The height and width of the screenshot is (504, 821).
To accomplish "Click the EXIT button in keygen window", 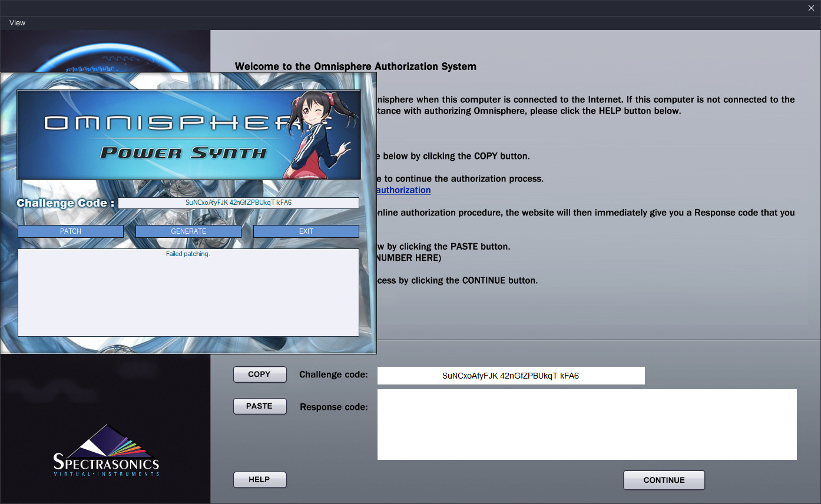I will click(306, 231).
